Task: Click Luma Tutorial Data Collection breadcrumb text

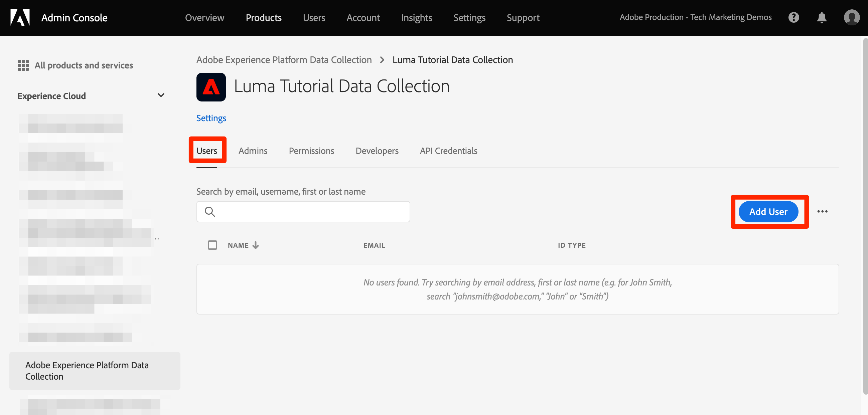Action: (x=452, y=60)
